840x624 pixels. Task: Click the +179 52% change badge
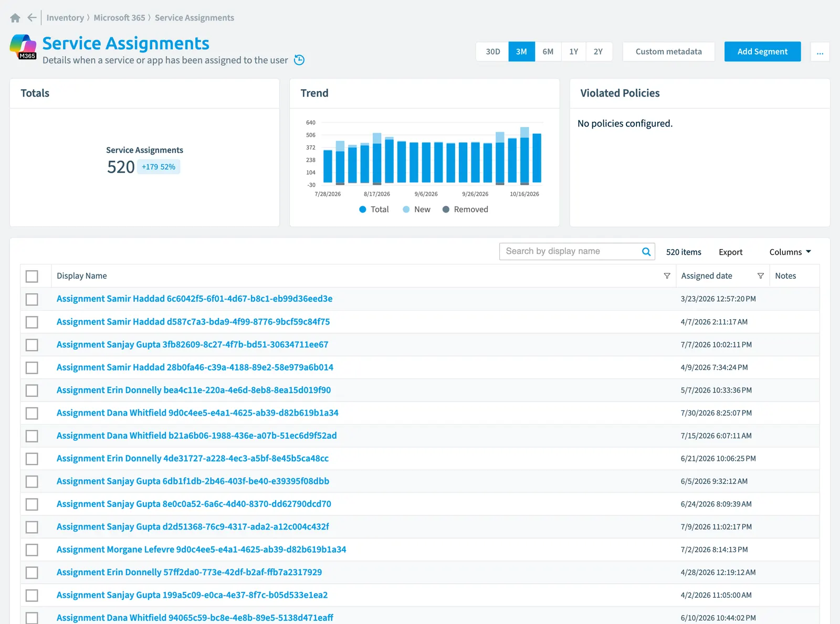(x=159, y=167)
